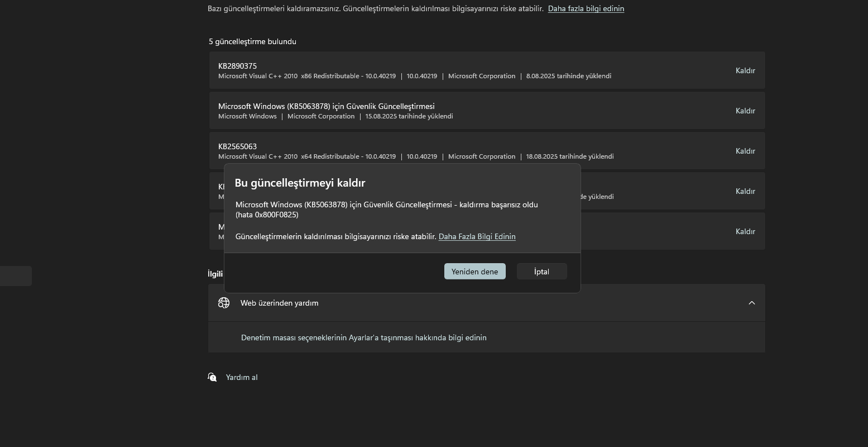The image size is (868, 447).
Task: Click the dialog title Bu güncelleştirmeyi kaldır
Action: 300,183
